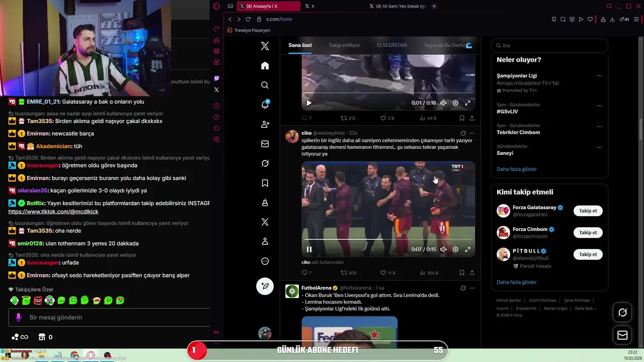
Task: Open X Messages envelope icon in sidebar
Action: [265, 144]
